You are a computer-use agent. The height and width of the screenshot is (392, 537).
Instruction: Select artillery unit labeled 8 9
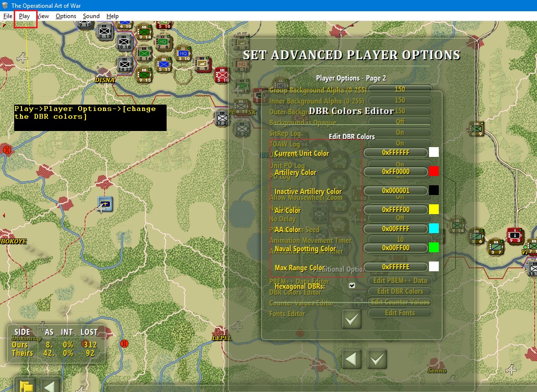pyautogui.click(x=203, y=64)
